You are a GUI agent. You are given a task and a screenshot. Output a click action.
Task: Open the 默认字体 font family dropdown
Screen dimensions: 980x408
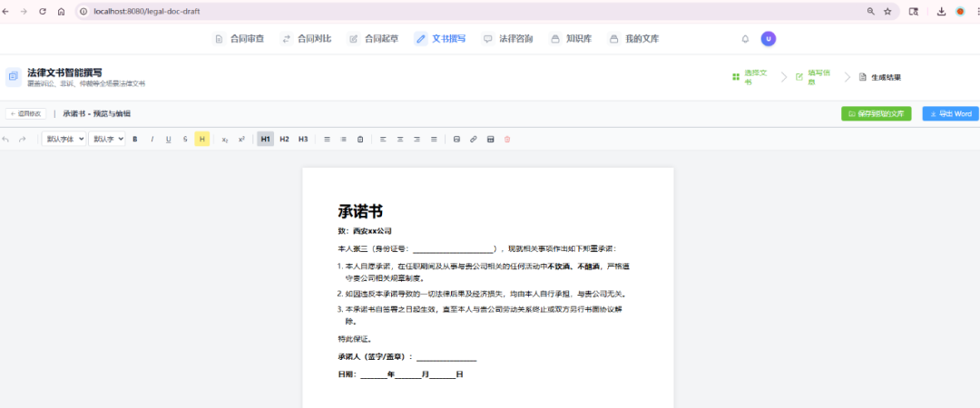64,139
